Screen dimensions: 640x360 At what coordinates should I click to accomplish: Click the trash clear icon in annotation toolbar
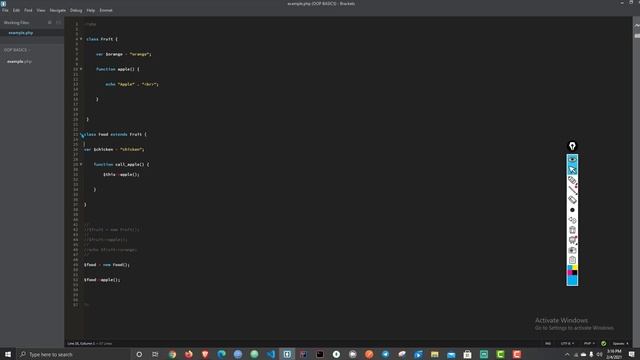(x=572, y=230)
